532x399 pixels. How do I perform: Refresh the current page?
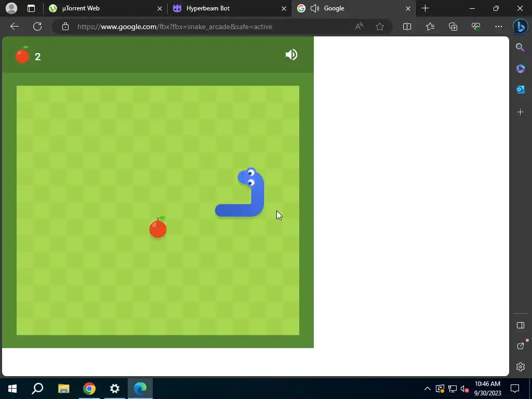coord(37,26)
